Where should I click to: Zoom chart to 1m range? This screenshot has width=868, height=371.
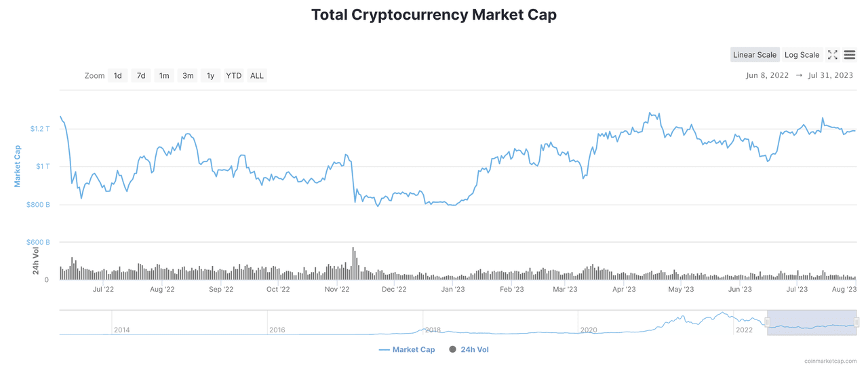tap(164, 76)
